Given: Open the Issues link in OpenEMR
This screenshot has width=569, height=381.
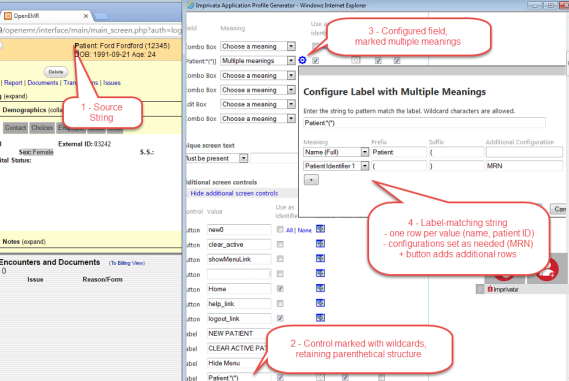Looking at the screenshot, I should 112,83.
